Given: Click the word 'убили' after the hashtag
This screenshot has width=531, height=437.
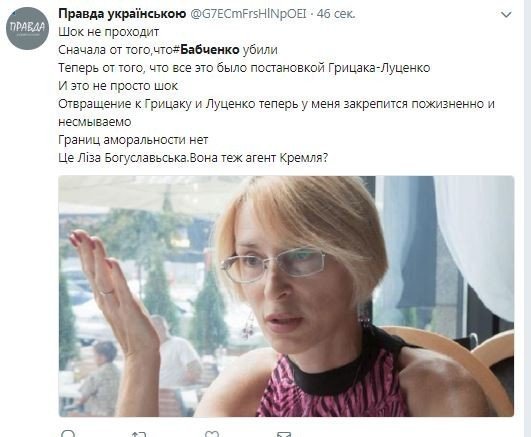Looking at the screenshot, I should (260, 50).
